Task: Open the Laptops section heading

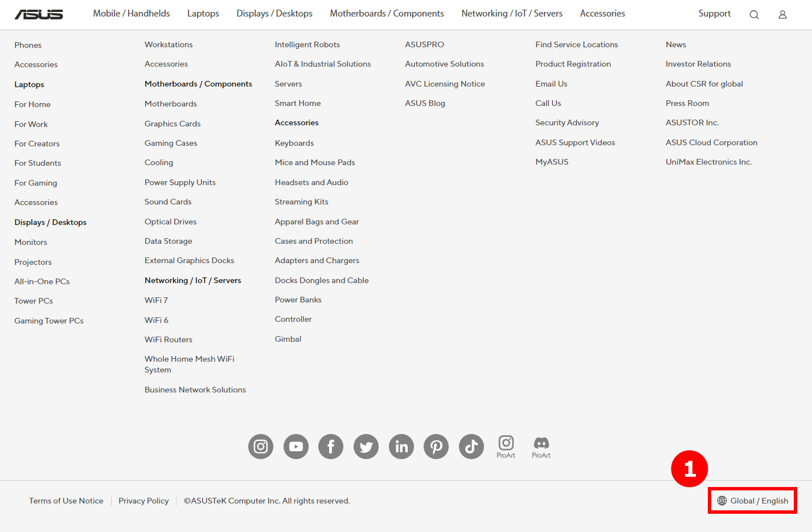Action: (x=29, y=84)
